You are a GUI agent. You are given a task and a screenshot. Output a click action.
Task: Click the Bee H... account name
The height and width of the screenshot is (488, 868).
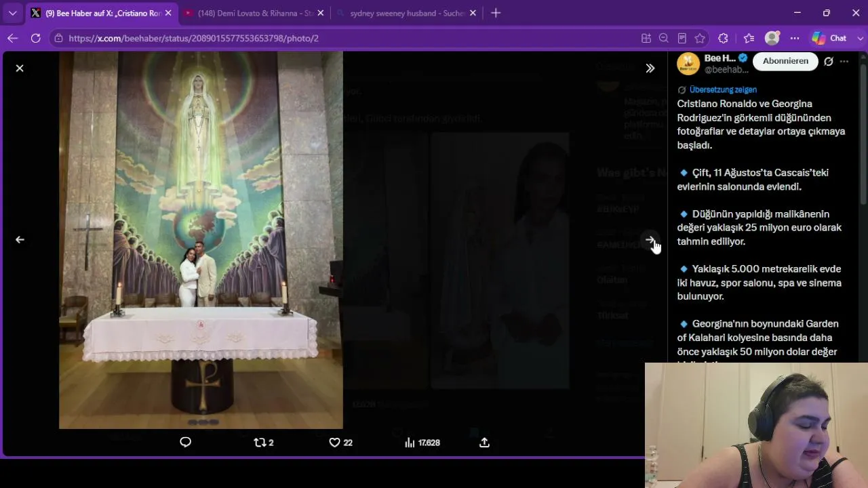point(719,58)
